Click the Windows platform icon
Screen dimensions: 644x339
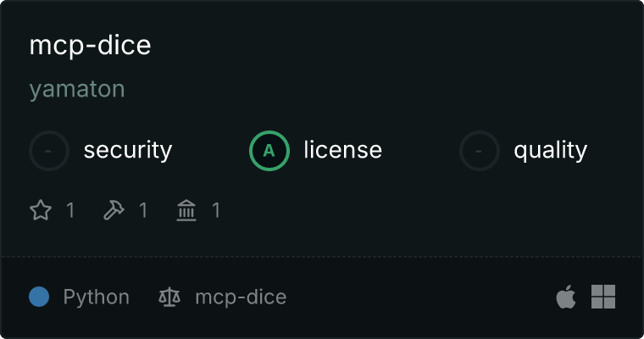[x=603, y=297]
